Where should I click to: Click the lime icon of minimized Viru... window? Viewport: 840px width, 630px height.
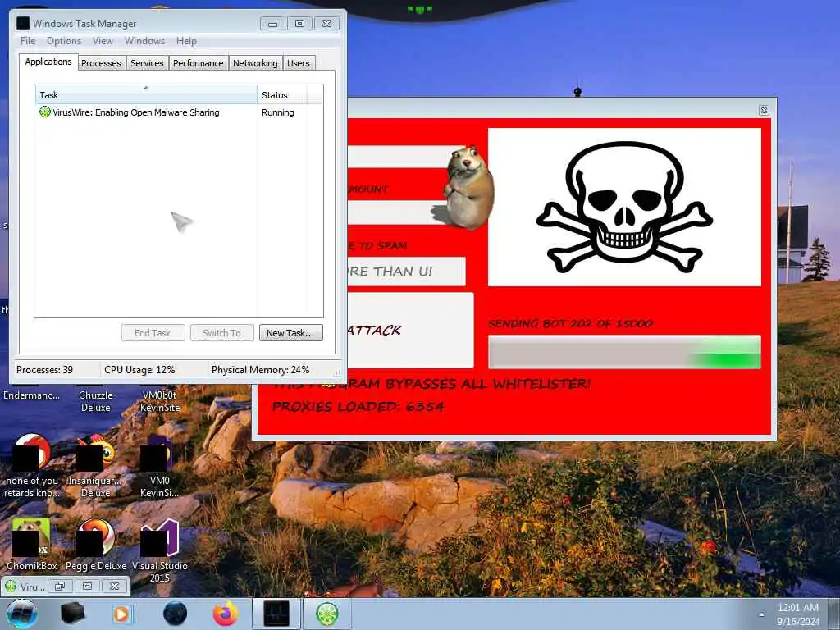point(10,586)
